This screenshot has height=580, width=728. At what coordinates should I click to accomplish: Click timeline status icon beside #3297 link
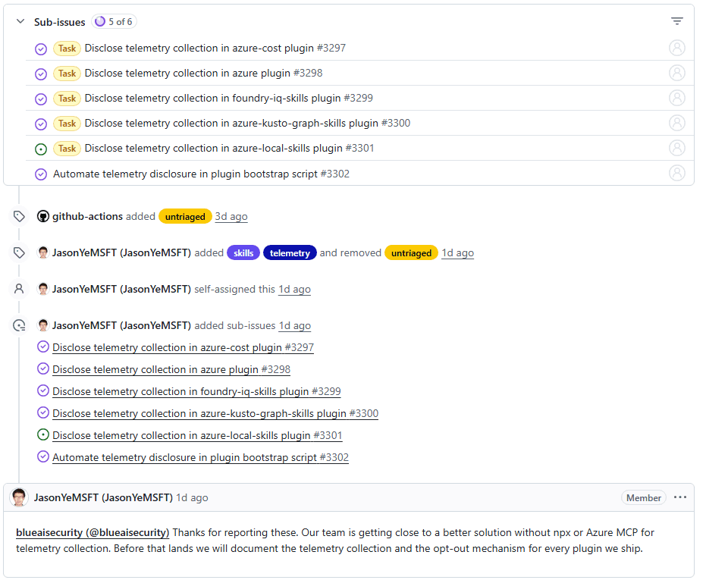(x=42, y=346)
